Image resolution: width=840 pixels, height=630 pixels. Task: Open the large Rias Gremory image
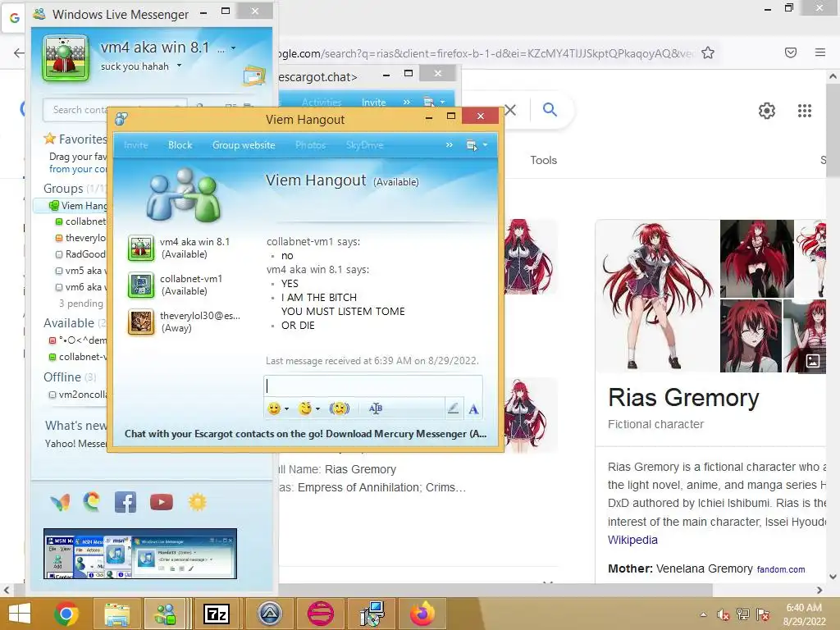(x=658, y=295)
